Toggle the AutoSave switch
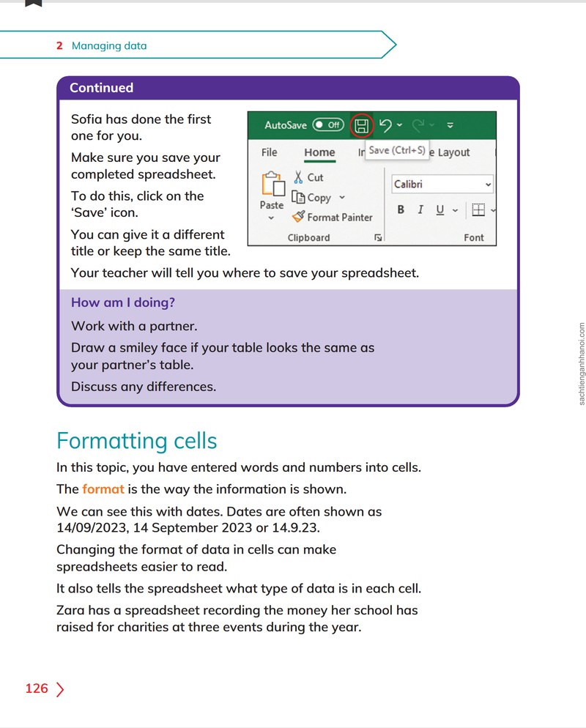Viewport: 586px width, 728px height. tap(328, 125)
